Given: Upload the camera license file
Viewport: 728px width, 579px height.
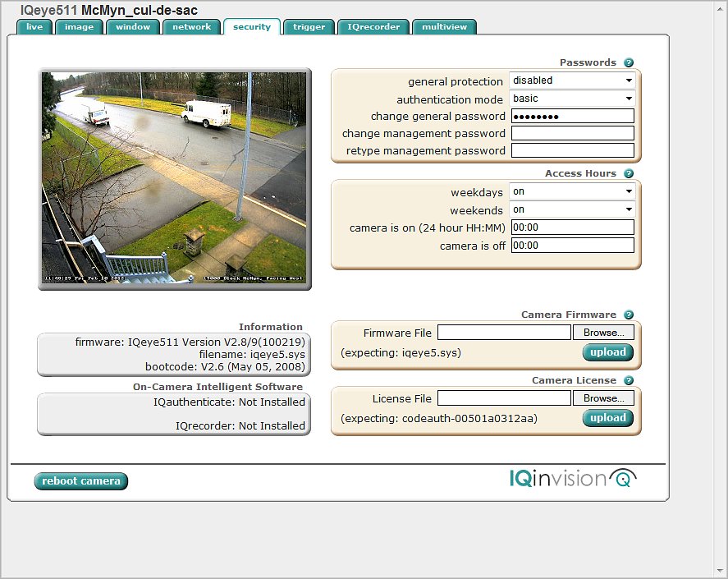Looking at the screenshot, I should click(x=608, y=418).
